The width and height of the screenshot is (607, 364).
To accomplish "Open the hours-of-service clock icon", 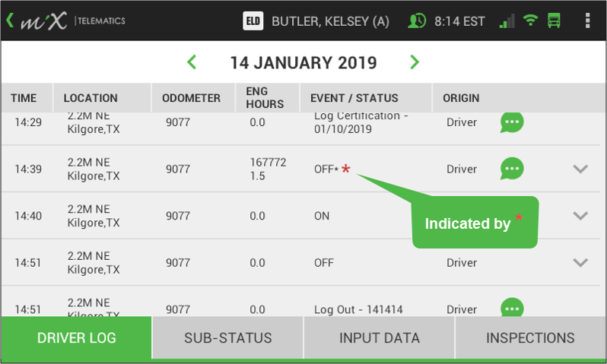I will (417, 21).
